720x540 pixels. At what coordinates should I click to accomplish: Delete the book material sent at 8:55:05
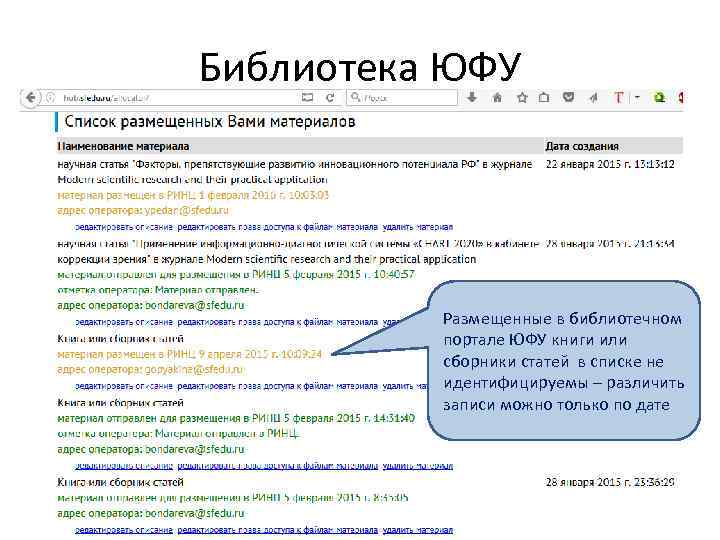417,530
